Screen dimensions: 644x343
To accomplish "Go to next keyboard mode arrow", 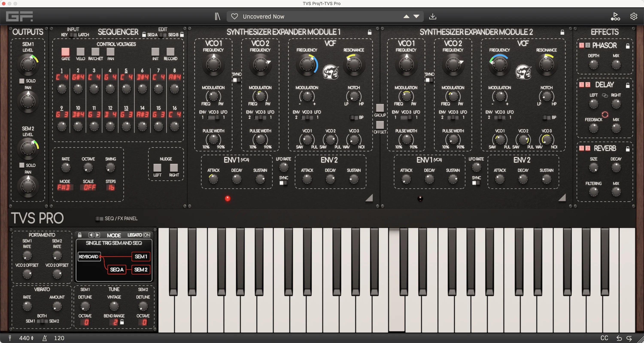I will [x=97, y=235].
